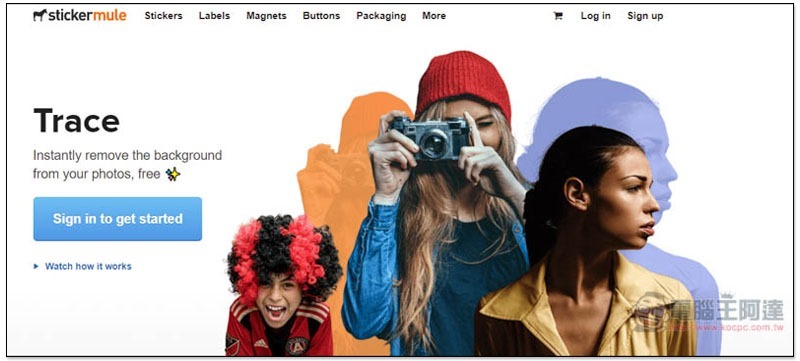Screen dimensions: 800x361
Task: Open the Stickers menu
Action: click(x=163, y=16)
